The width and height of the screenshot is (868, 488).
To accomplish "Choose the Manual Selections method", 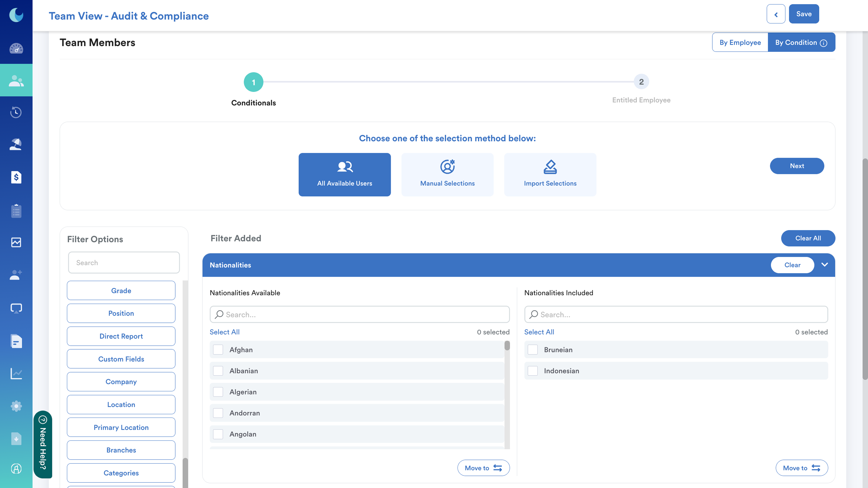I will click(x=447, y=174).
